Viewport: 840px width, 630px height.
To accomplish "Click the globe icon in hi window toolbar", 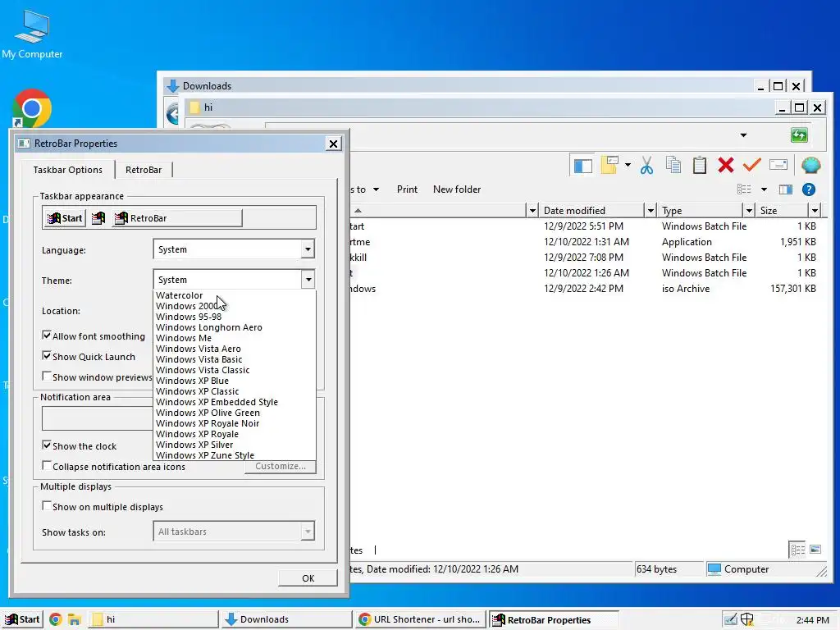I will click(810, 165).
